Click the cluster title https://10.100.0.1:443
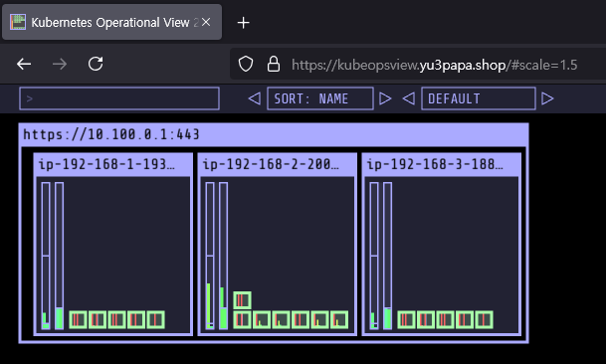Viewport: 606px width, 364px height. [111, 134]
